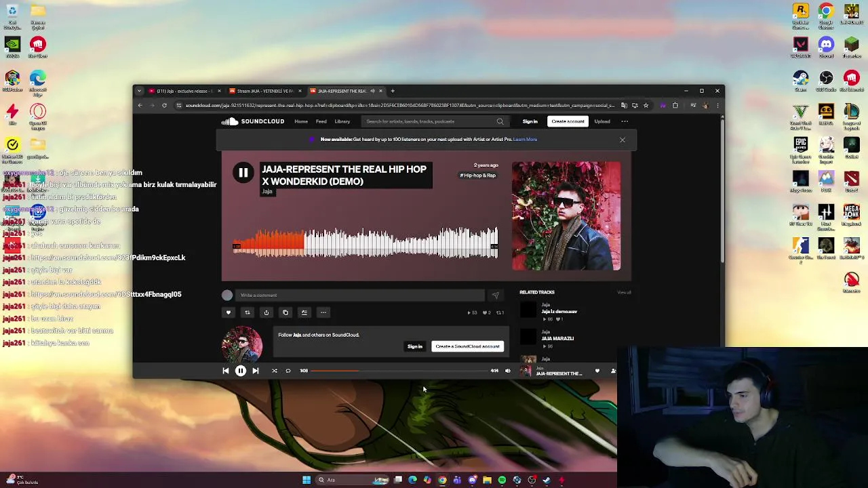Open the share dialog for this track
This screenshot has width=868, height=488.
point(266,312)
